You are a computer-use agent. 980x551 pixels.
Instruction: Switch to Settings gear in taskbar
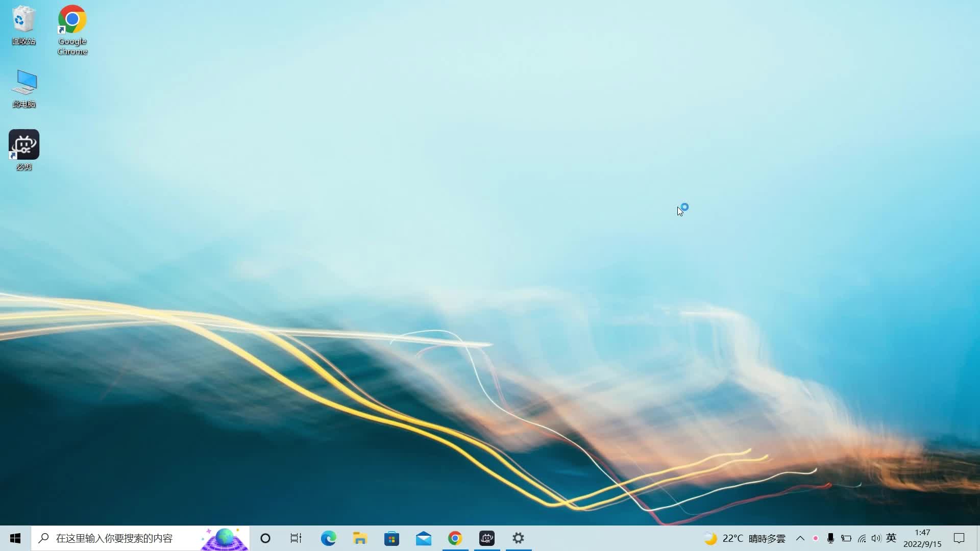(x=519, y=538)
